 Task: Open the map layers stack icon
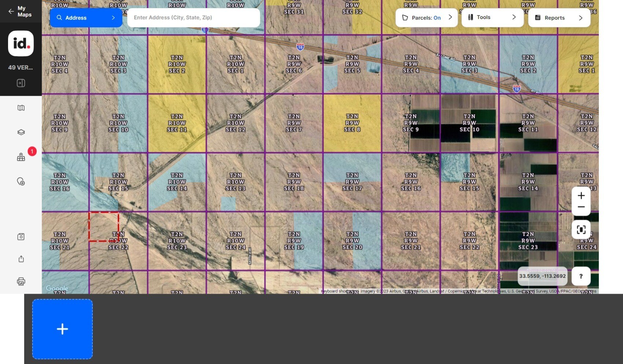coord(21,132)
